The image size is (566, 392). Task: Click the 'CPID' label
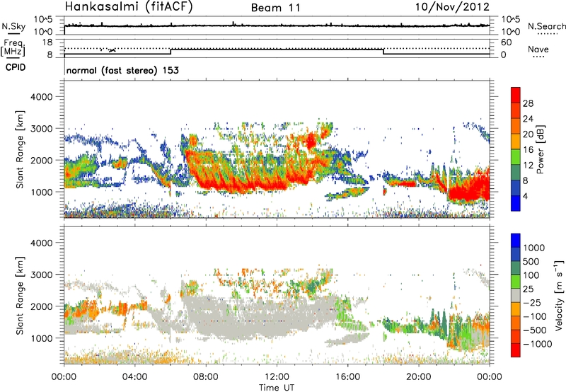pyautogui.click(x=16, y=67)
